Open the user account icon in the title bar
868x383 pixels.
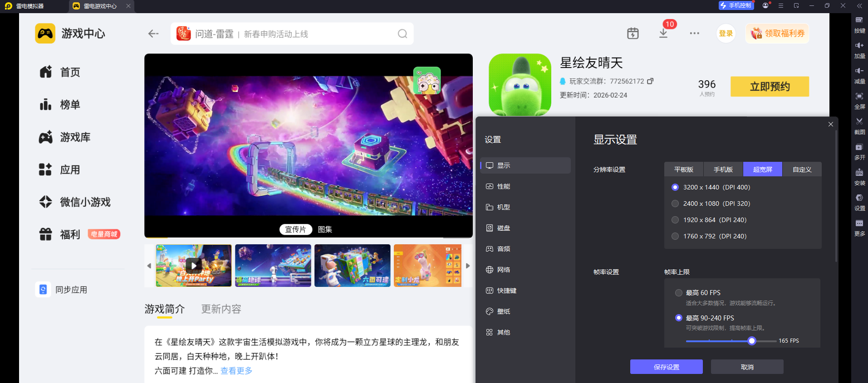(x=766, y=5)
